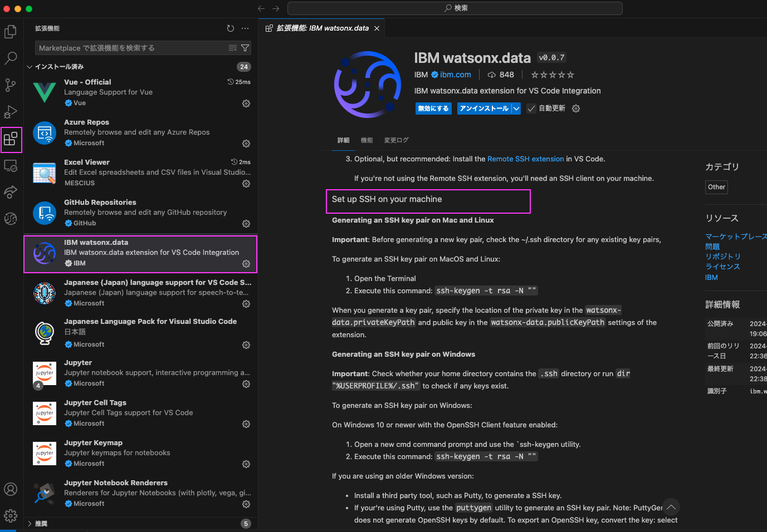Toggle the auto update checkbox

531,109
